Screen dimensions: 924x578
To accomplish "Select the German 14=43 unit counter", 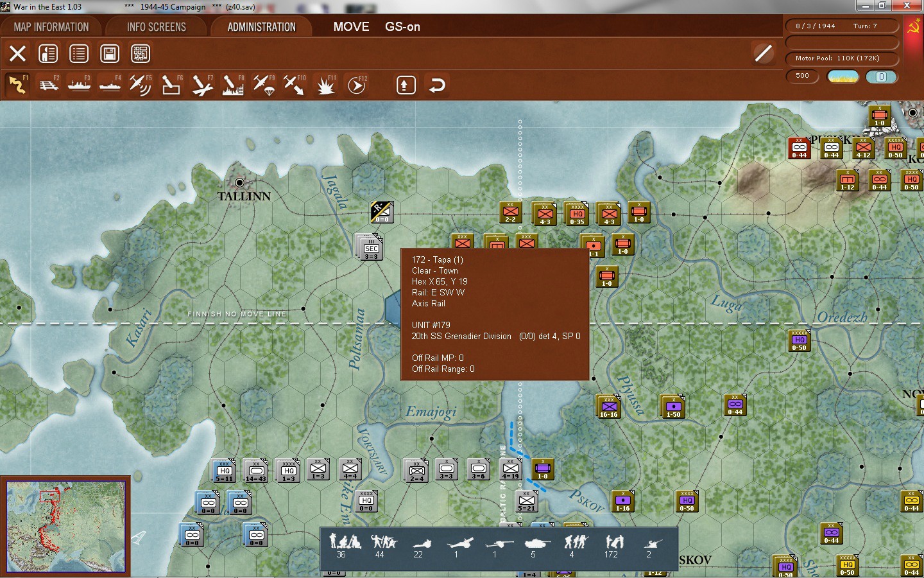I will 256,471.
